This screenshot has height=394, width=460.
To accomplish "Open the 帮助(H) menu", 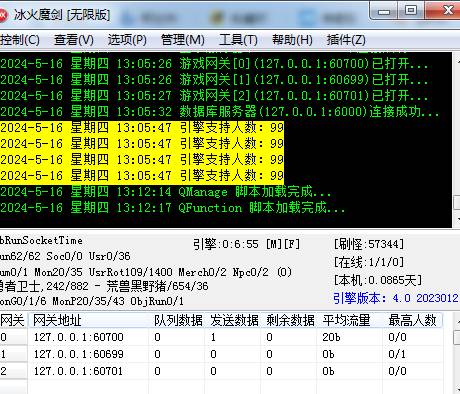I will point(292,40).
